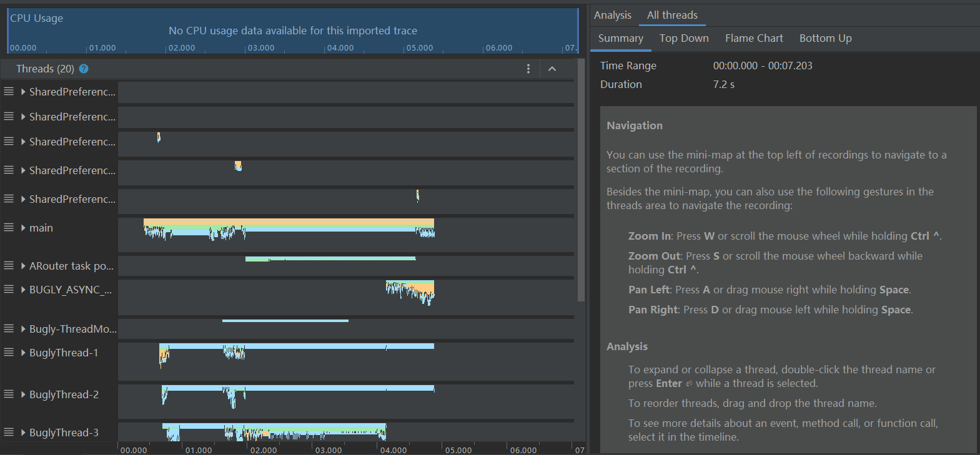Switch to the Analysis tab

click(613, 15)
